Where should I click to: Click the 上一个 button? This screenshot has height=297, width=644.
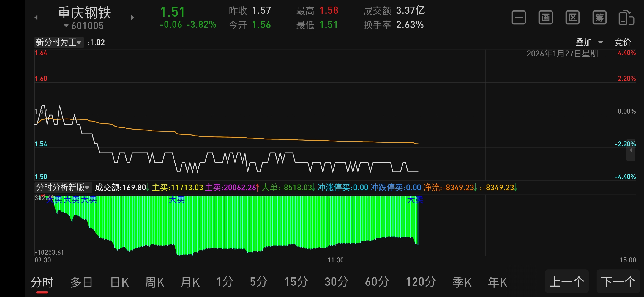pos(567,282)
